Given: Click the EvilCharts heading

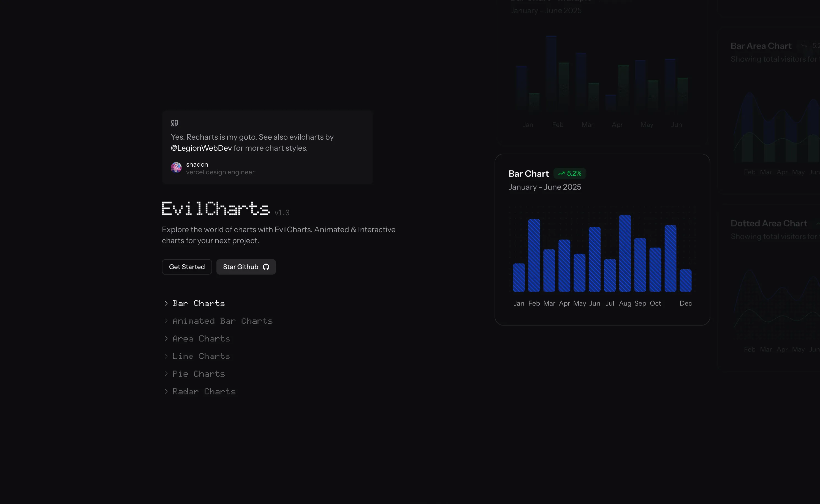Looking at the screenshot, I should coord(216,208).
